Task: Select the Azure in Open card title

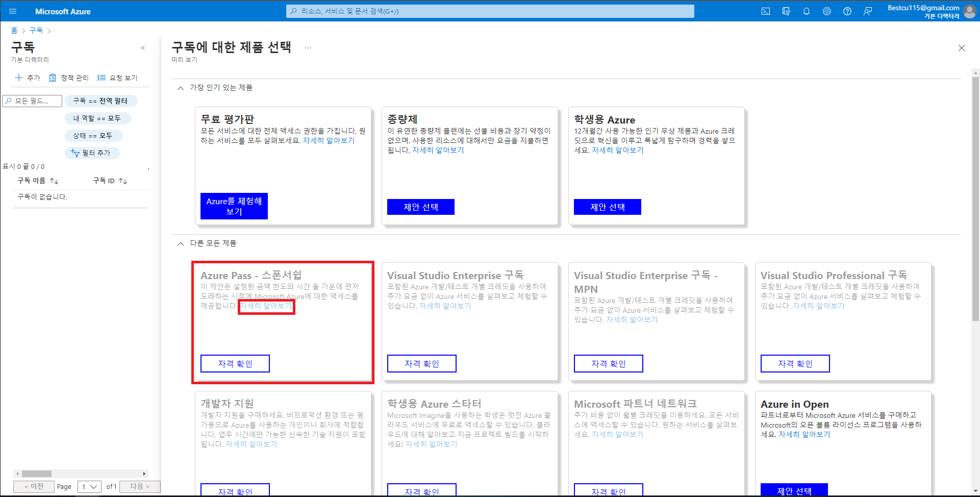Action: (x=795, y=404)
